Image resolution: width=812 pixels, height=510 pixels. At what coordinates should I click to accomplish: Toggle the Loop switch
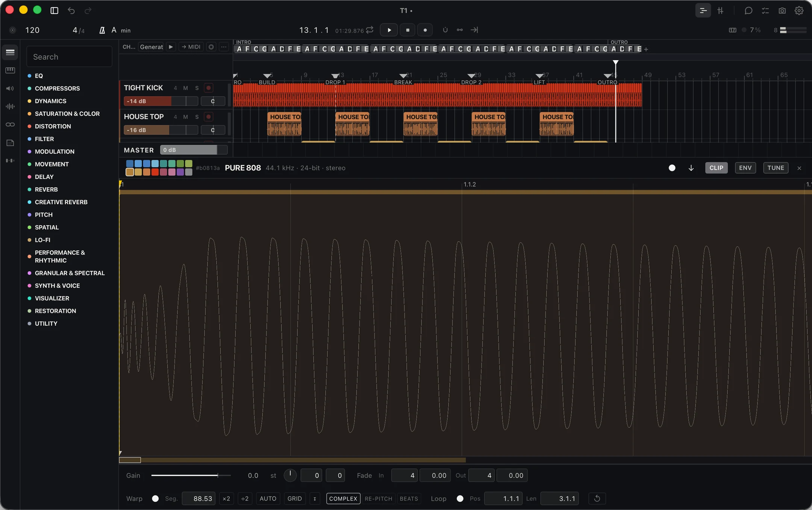pyautogui.click(x=460, y=499)
